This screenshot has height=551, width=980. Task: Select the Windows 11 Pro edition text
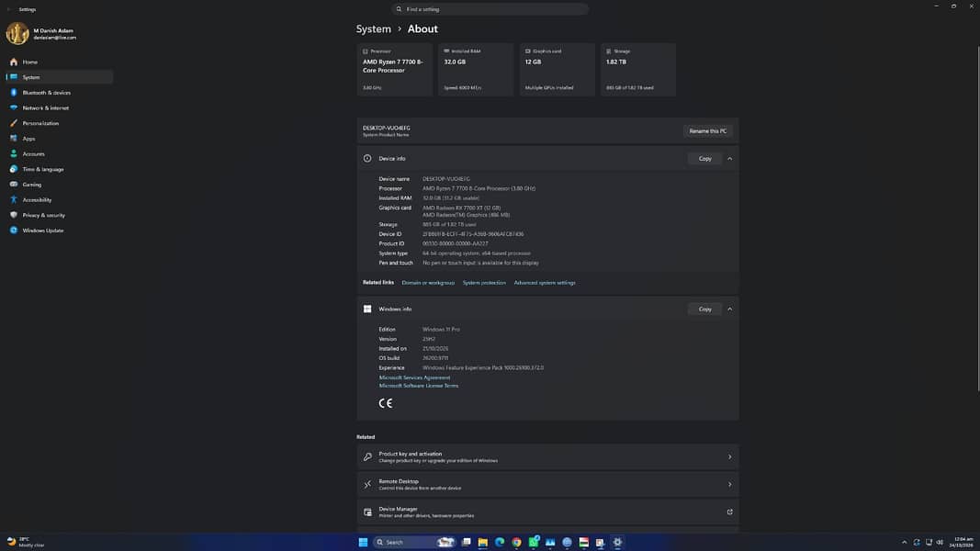tap(441, 330)
